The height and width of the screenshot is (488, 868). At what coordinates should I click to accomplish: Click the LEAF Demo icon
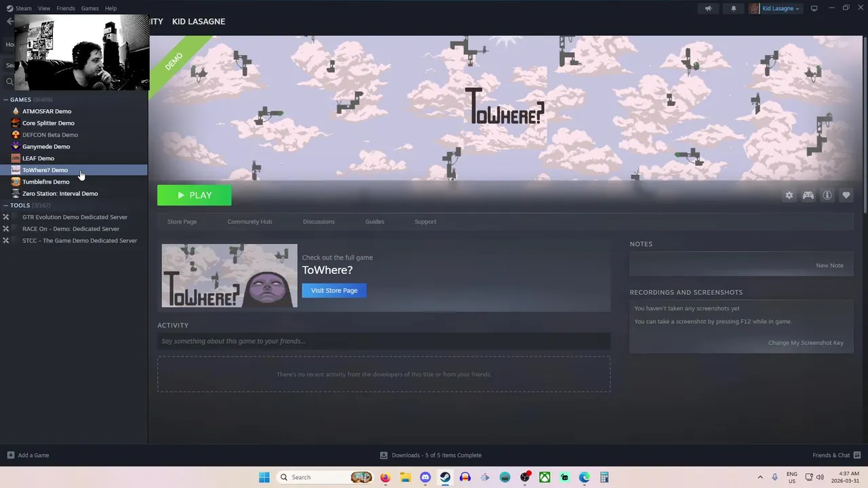tap(16, 158)
